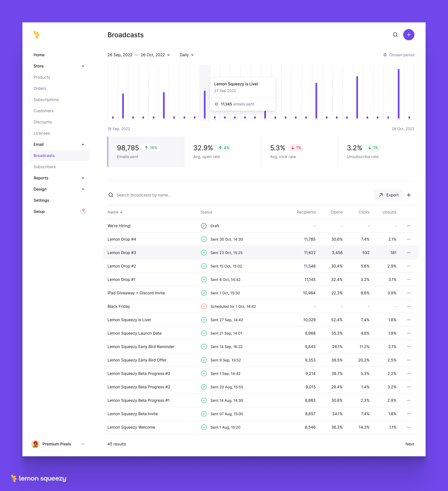Open the Discounts page from the sidebar
The image size is (448, 491).
(43, 122)
